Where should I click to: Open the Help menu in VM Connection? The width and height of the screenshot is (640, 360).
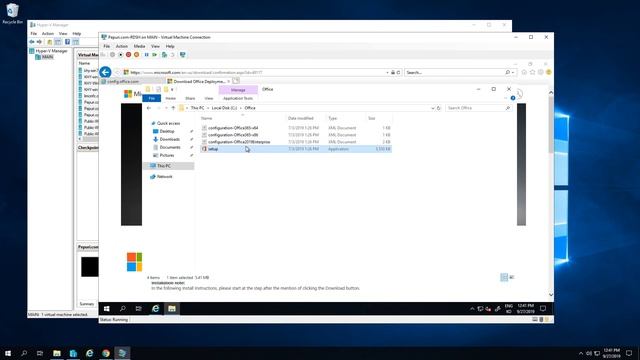click(x=170, y=46)
